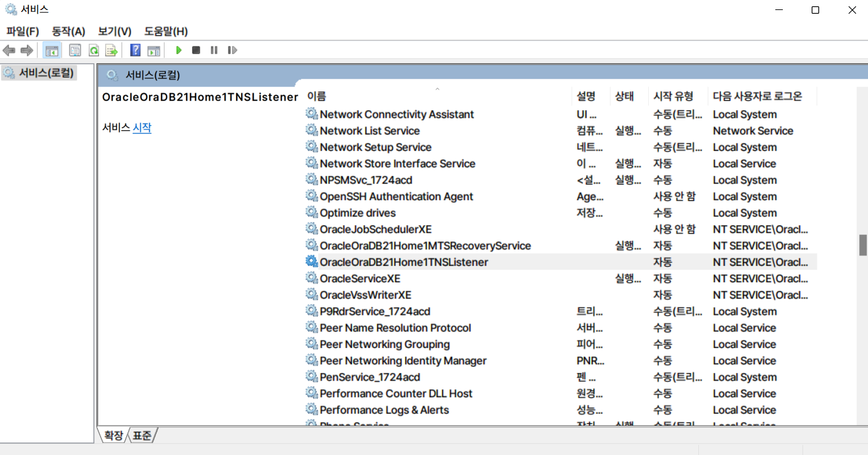Select the Network Store Interface Service row
The width and height of the screenshot is (868, 455).
point(561,163)
